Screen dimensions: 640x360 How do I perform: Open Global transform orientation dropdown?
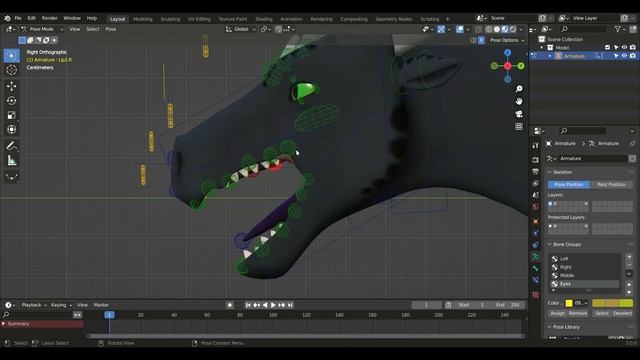[241, 29]
